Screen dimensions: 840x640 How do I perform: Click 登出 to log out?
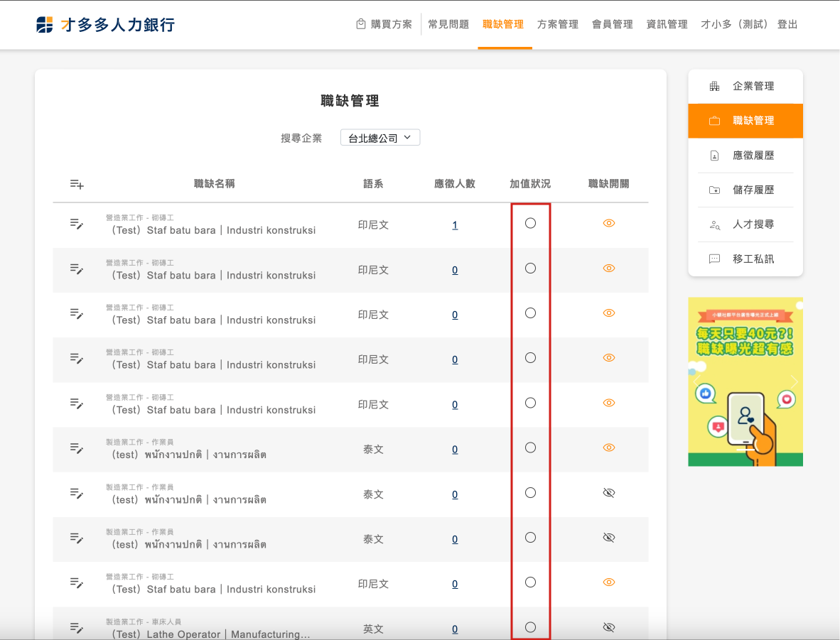pos(787,24)
